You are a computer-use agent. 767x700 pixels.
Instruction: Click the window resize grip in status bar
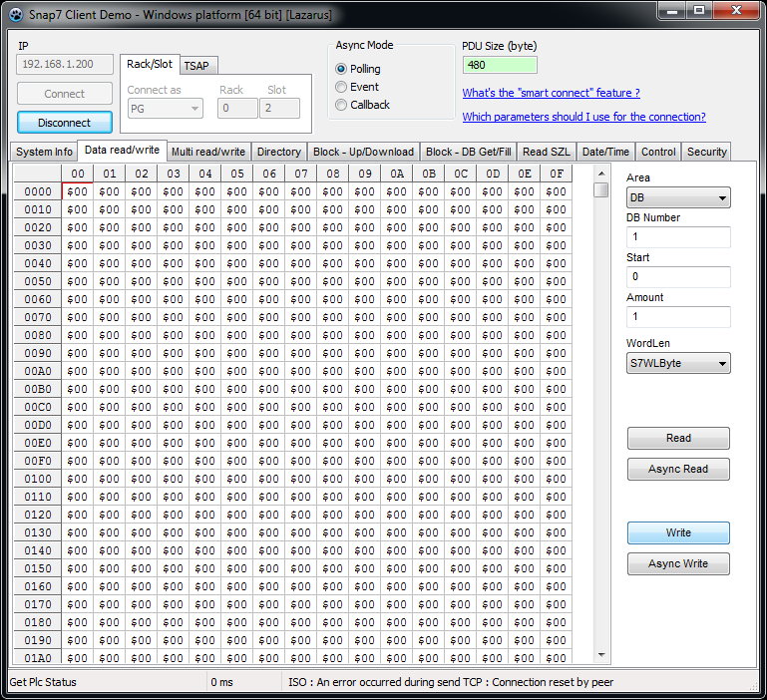coord(753,686)
